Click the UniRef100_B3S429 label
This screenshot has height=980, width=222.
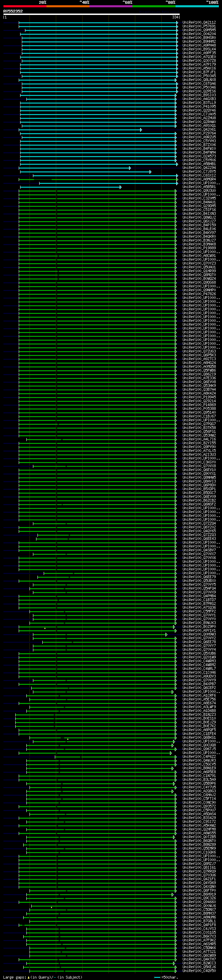[199, 818]
